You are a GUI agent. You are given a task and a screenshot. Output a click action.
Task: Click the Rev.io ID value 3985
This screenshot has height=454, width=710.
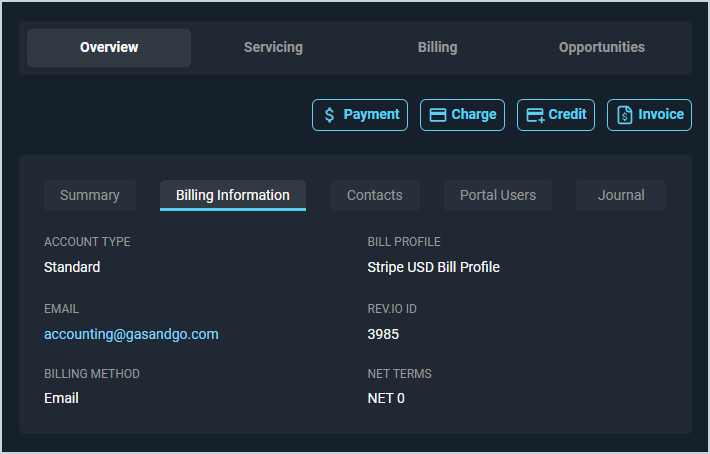(383, 334)
